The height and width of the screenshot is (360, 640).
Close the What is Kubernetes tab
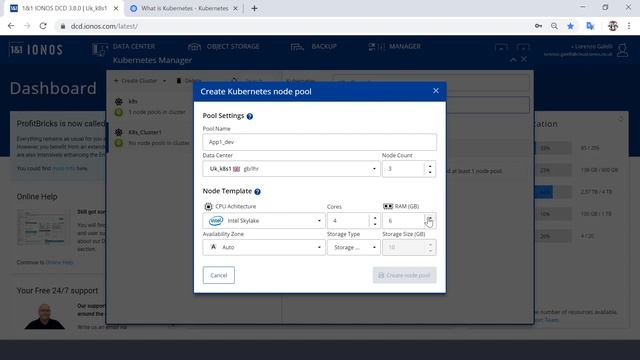[235, 8]
